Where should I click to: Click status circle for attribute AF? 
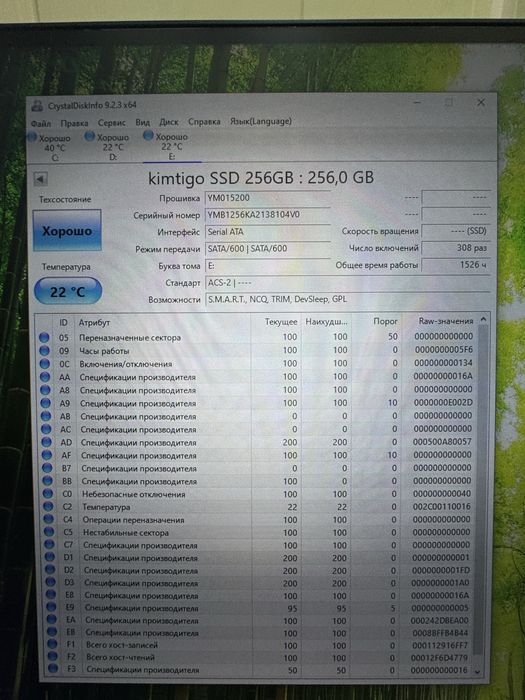click(x=46, y=456)
